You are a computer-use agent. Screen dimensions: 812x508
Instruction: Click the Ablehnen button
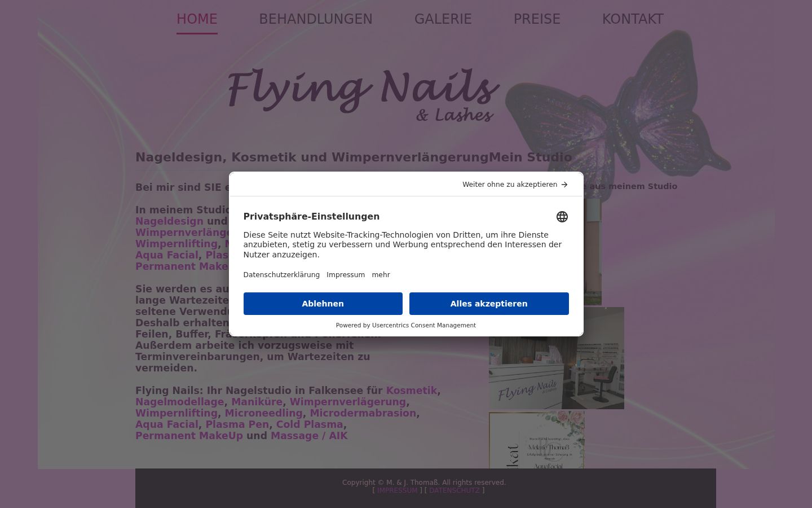[x=323, y=304]
